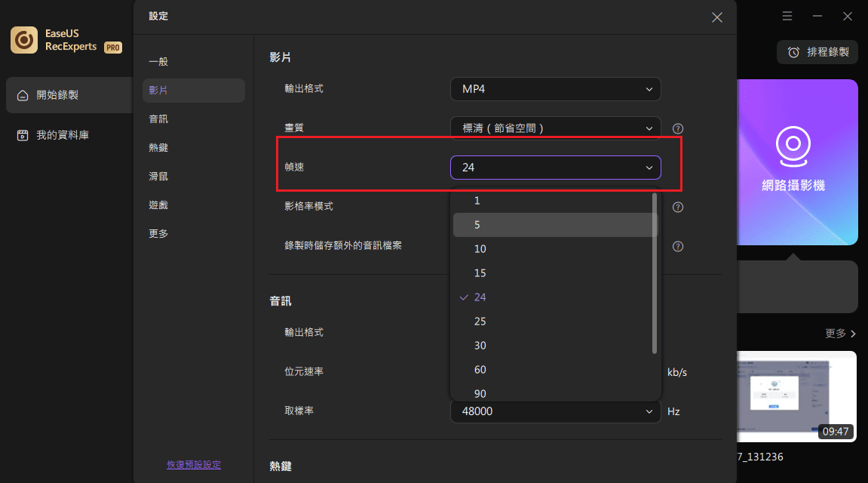The width and height of the screenshot is (868, 483).
Task: Click the 更多 link with arrow
Action: coord(841,334)
